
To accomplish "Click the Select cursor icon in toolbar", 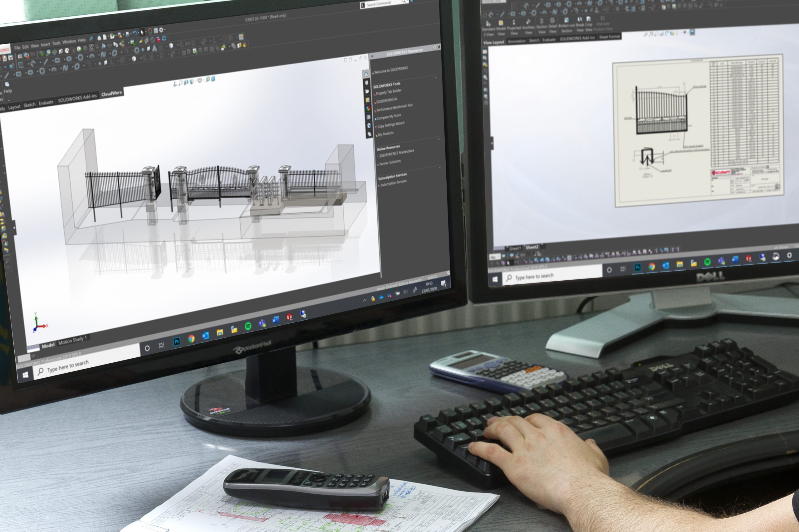I will [x=142, y=32].
